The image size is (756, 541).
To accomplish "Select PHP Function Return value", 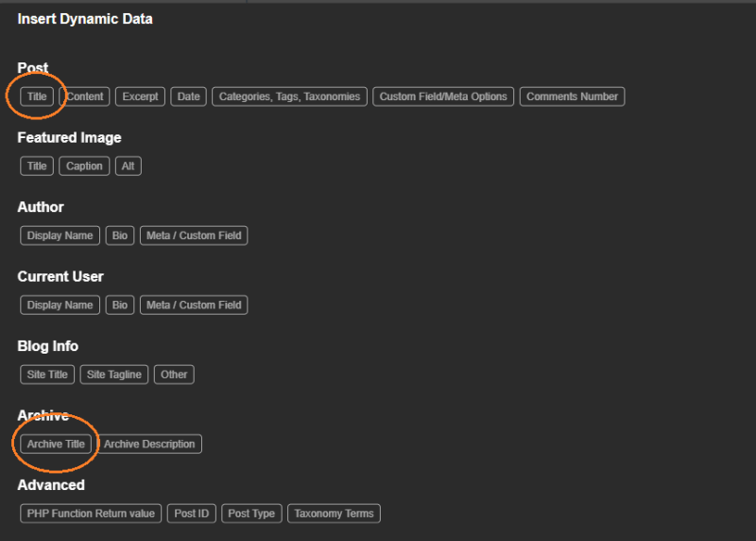I will (91, 514).
